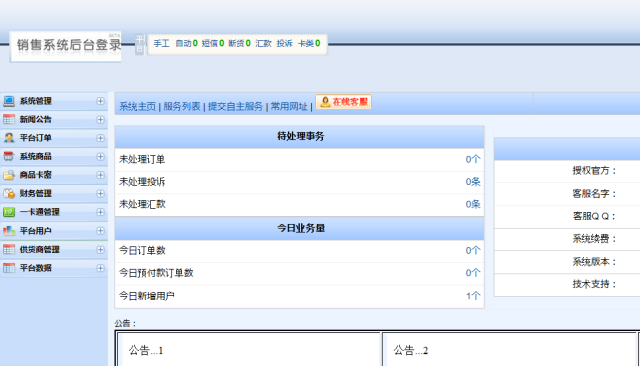Click the 平台数据 table icon
This screenshot has height=366, width=640.
[9, 268]
